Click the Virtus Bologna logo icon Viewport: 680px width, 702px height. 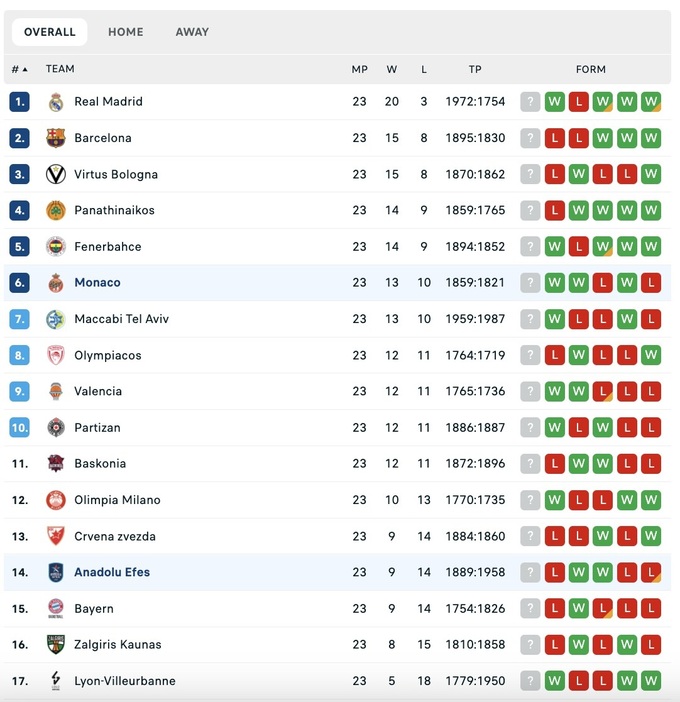56,174
